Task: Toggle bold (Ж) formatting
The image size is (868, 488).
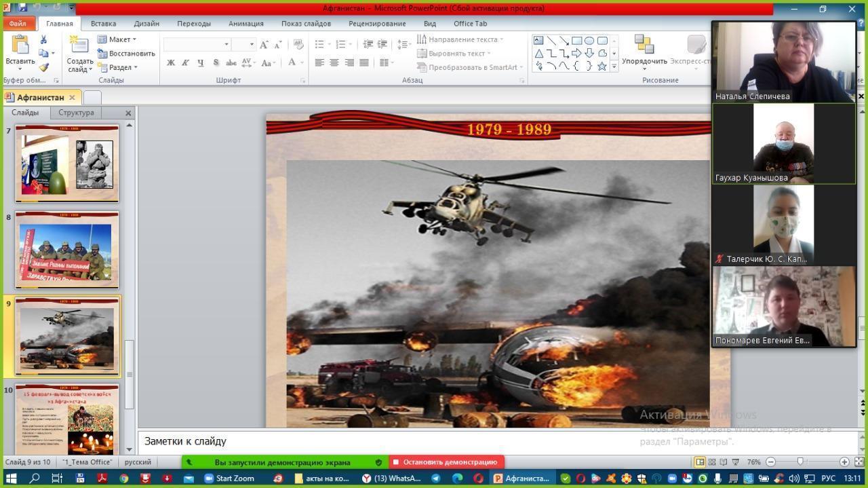Action: pyautogui.click(x=171, y=62)
